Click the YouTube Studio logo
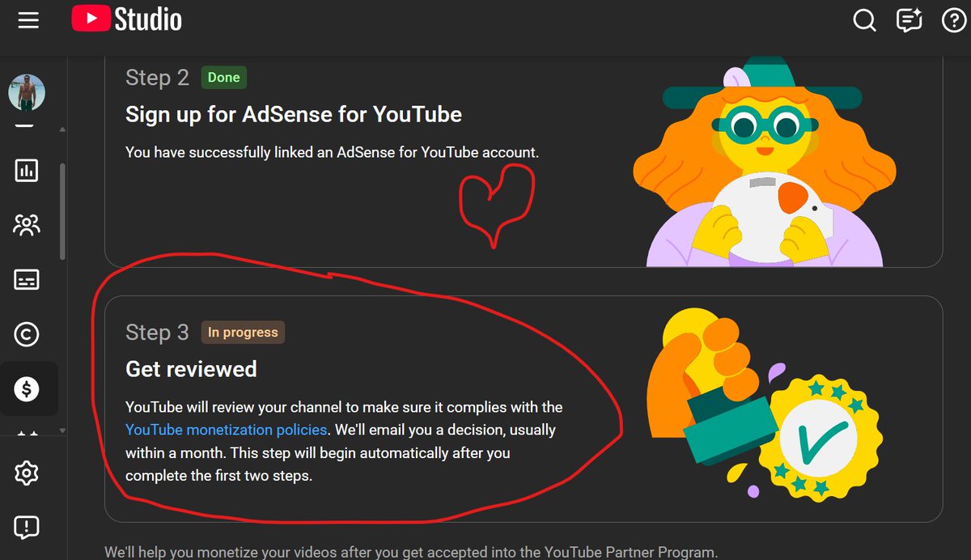 (127, 19)
